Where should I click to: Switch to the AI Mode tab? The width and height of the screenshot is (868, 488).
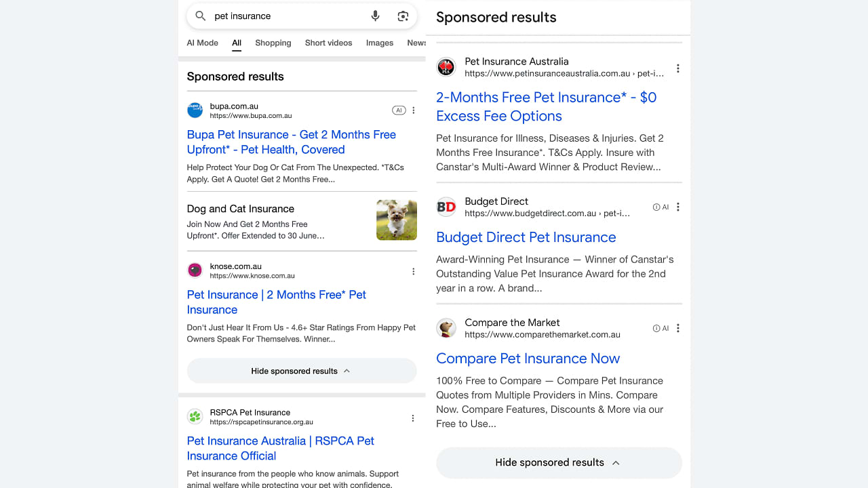click(x=202, y=43)
